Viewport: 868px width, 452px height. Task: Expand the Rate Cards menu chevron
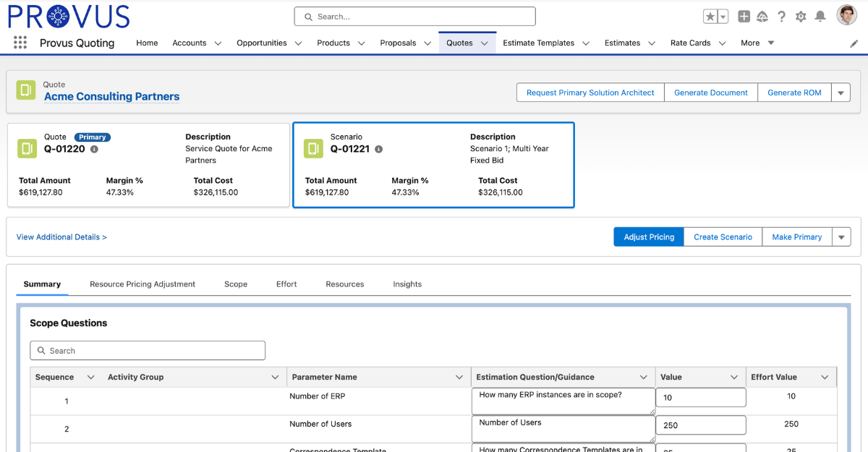pos(722,43)
